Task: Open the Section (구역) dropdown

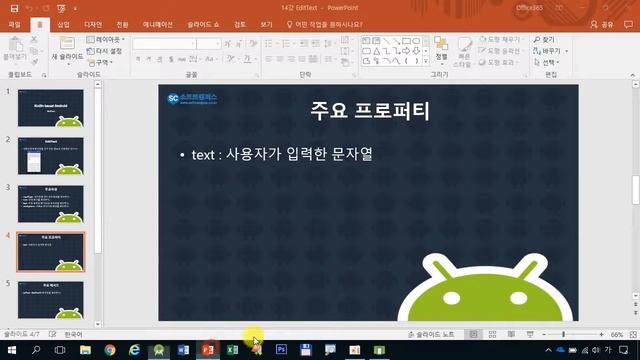Action: click(100, 62)
